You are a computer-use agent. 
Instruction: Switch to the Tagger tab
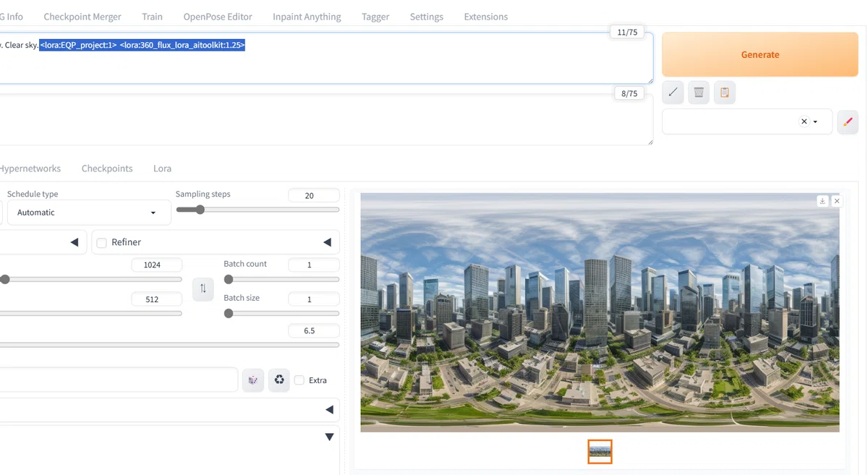[x=375, y=17]
